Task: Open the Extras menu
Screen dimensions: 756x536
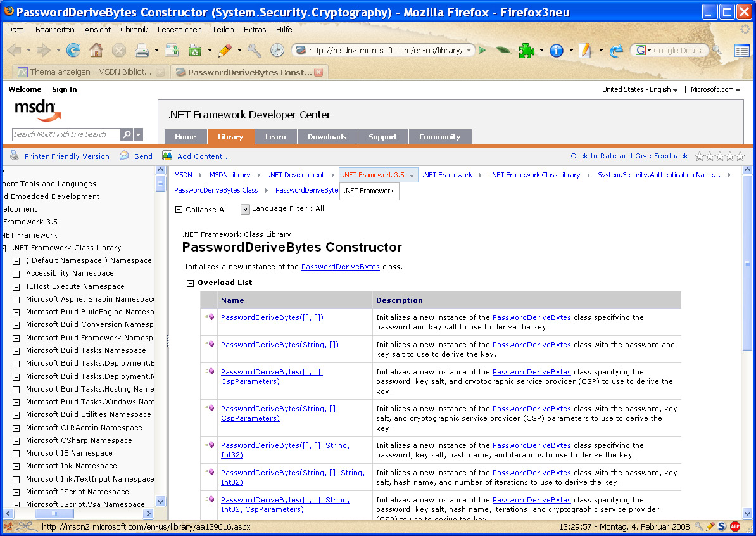Action: point(255,29)
